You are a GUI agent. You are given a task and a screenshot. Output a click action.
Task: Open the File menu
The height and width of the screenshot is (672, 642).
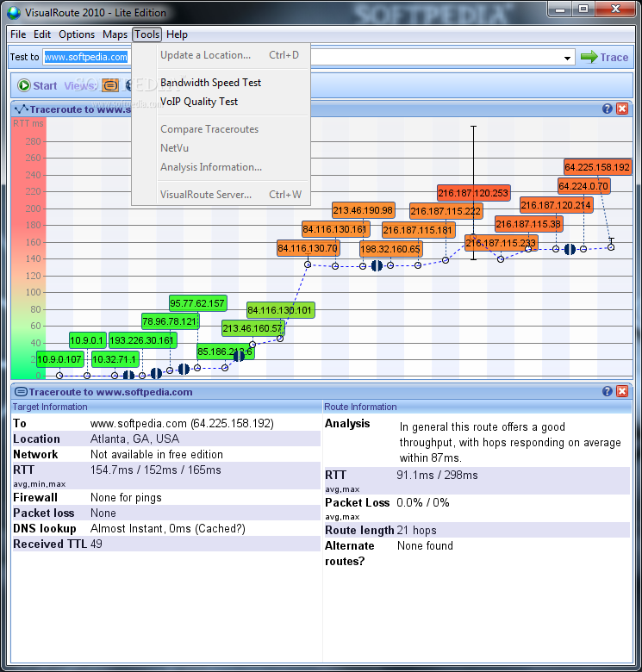click(x=18, y=34)
